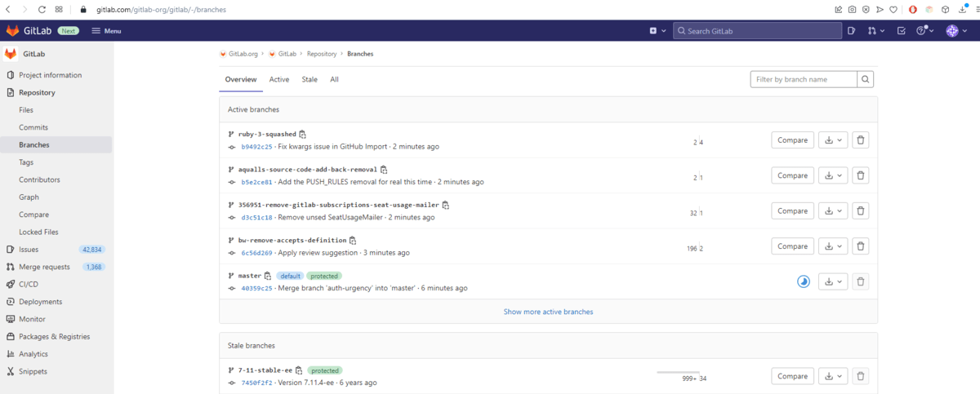The image size is (980, 394).
Task: Open download dropdown for 356951-remove-gitlab-subscriptions
Action: 833,210
